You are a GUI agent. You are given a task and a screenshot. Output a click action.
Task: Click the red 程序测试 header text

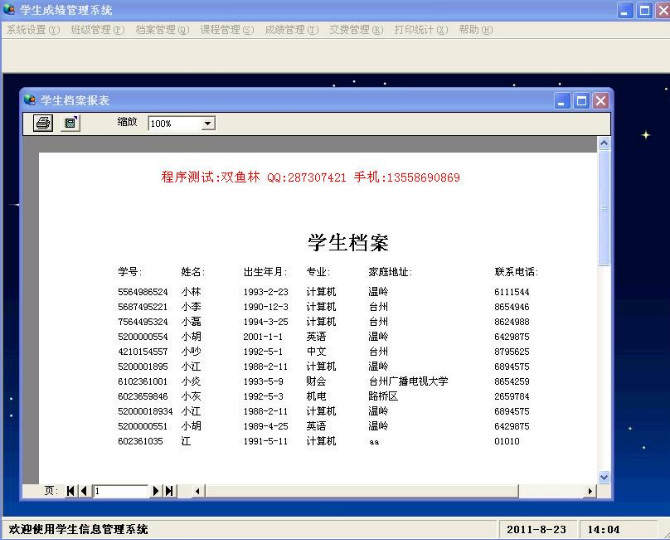pyautogui.click(x=311, y=177)
